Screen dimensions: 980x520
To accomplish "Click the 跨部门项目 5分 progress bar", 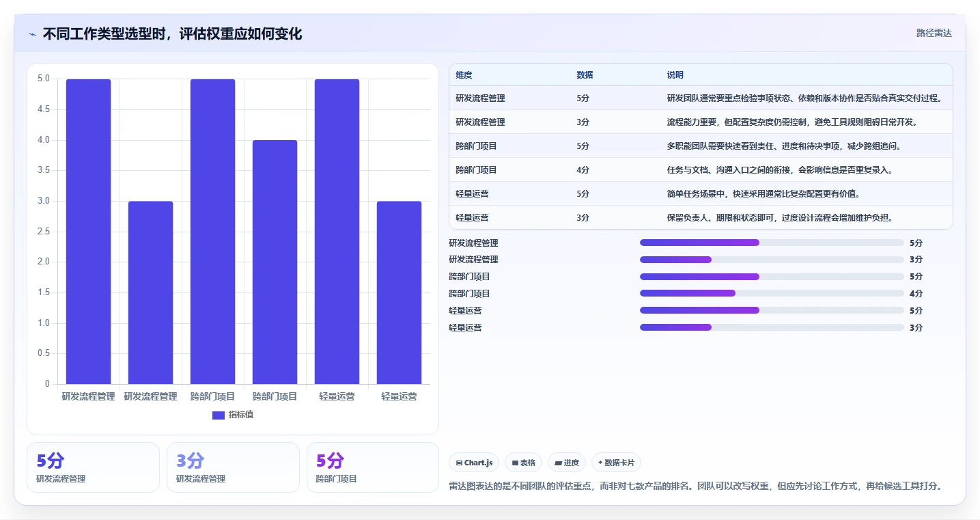I will click(772, 277).
